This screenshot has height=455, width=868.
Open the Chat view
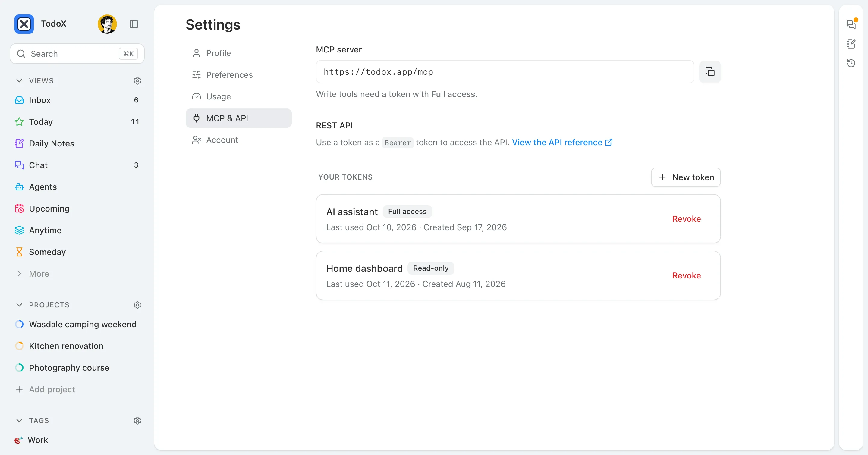77,165
